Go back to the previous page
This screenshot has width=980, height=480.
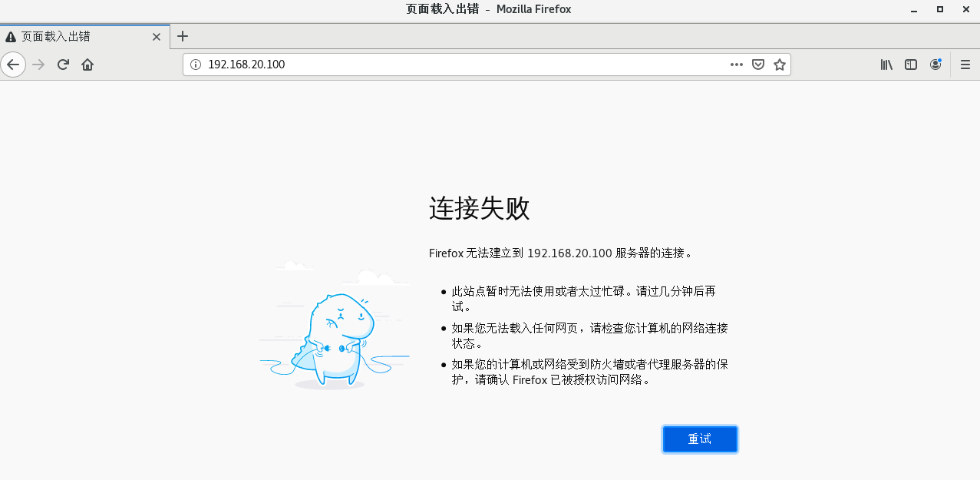(x=13, y=65)
